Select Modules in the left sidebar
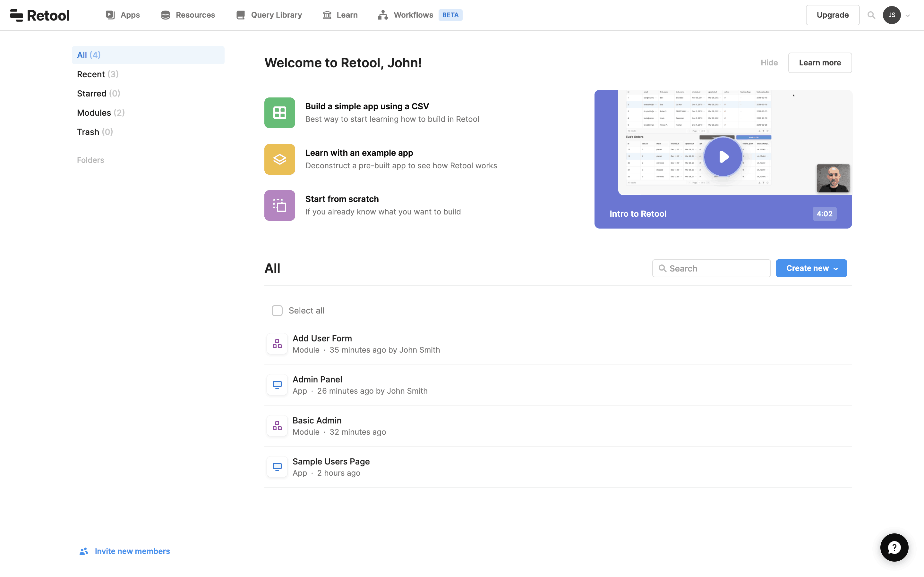Image resolution: width=924 pixels, height=577 pixels. coord(100,113)
